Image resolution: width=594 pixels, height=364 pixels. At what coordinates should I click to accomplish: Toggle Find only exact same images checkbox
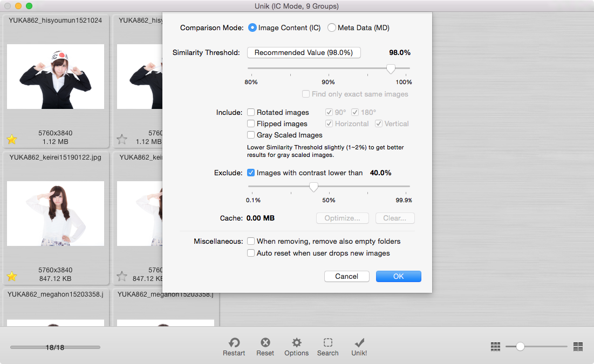pos(306,94)
